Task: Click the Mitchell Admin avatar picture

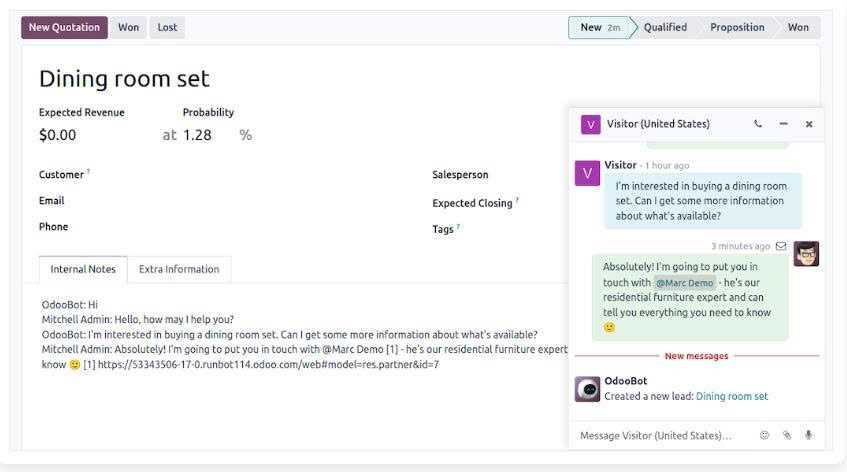Action: point(806,254)
